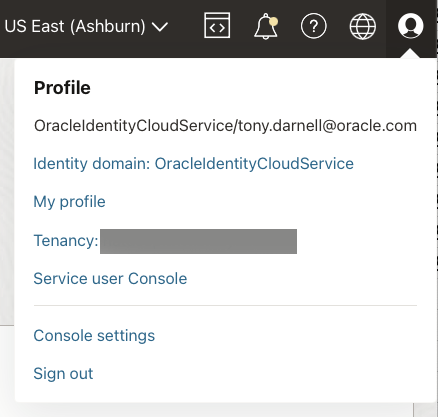
Task: Expand the US East (Ashburn) region dropdown
Action: (x=86, y=26)
